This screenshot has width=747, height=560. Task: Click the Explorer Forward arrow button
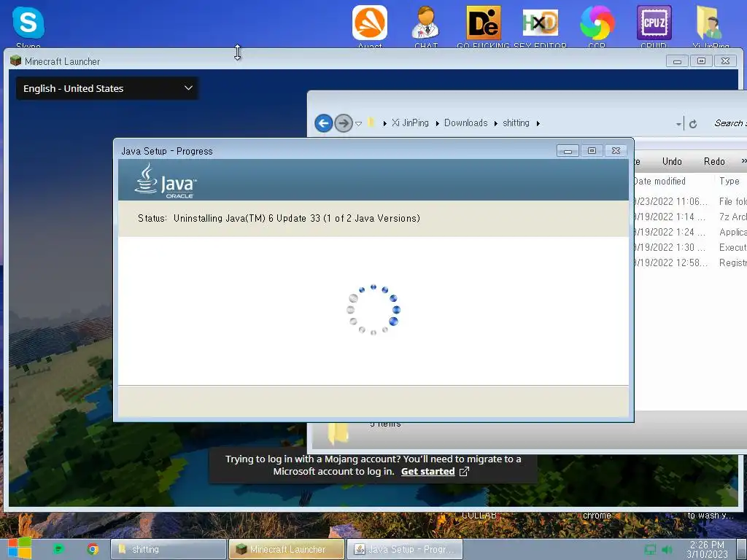(x=343, y=123)
